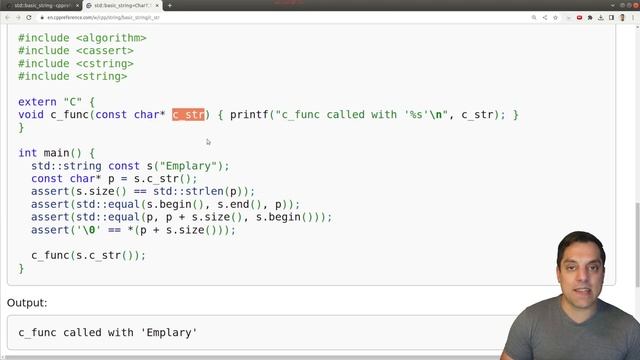Toggle the browser side panel icon
Screen dimensions: 640x360
click(611, 18)
